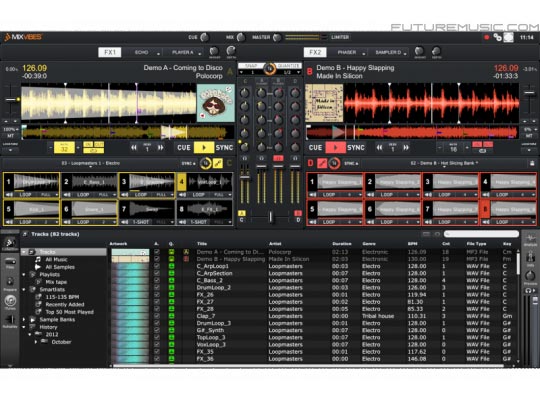Toggle checkbox for C_ArpLoop1 row
The image size is (540, 400).
click(157, 266)
